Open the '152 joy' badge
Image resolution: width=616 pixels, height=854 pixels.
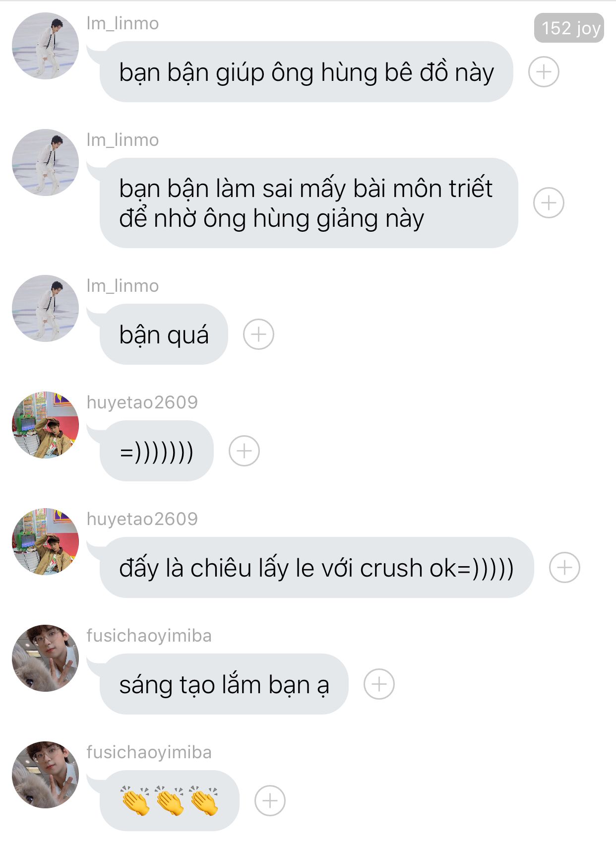(569, 28)
